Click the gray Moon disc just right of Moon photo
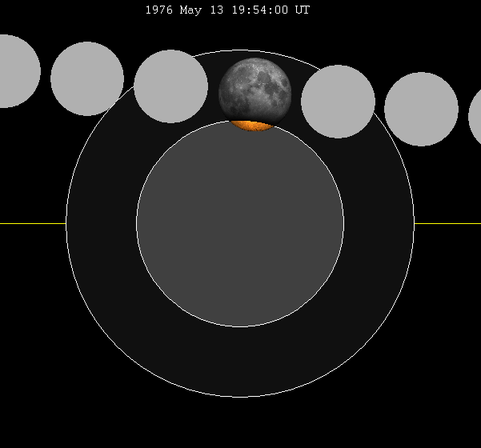Viewport: 481px width, 448px height. point(338,102)
